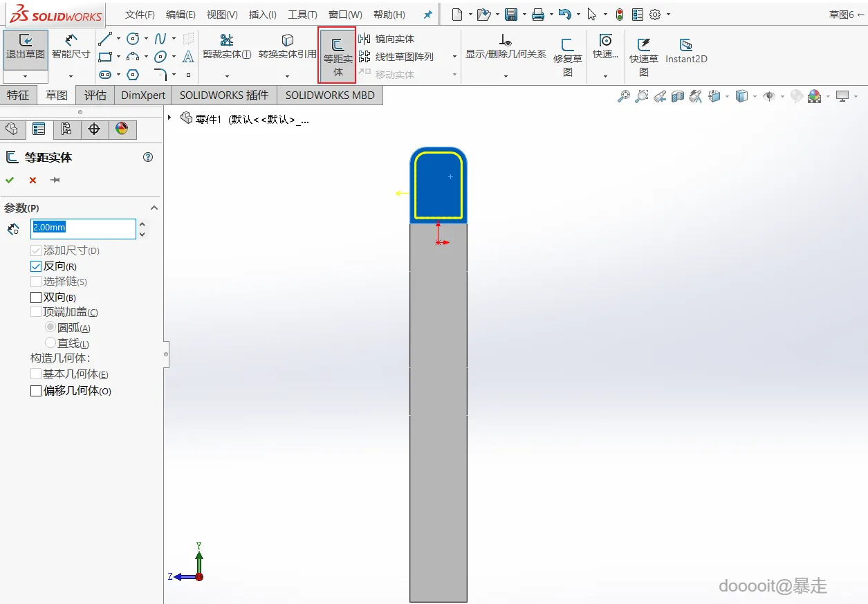868x604 pixels.
Task: Uncheck the Reverse (反向) checkbox
Action: [37, 266]
